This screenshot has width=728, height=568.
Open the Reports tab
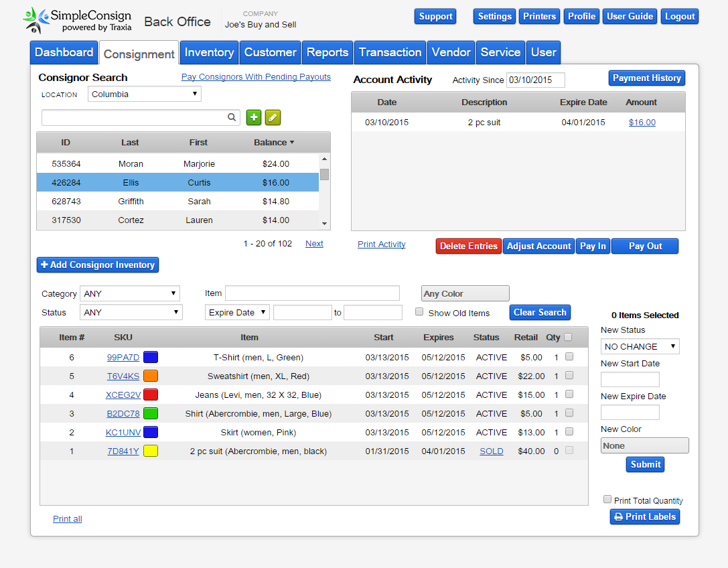327,52
